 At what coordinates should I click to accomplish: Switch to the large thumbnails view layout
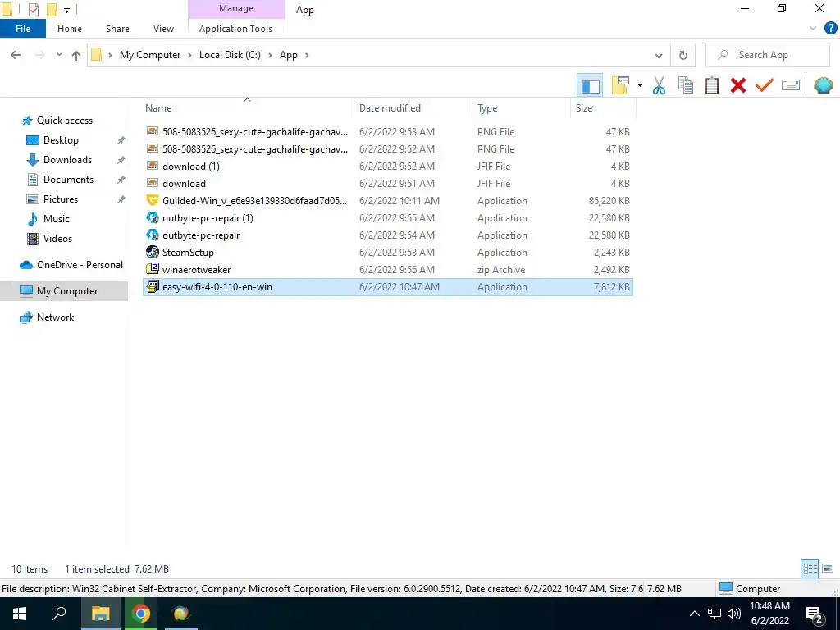click(x=827, y=568)
